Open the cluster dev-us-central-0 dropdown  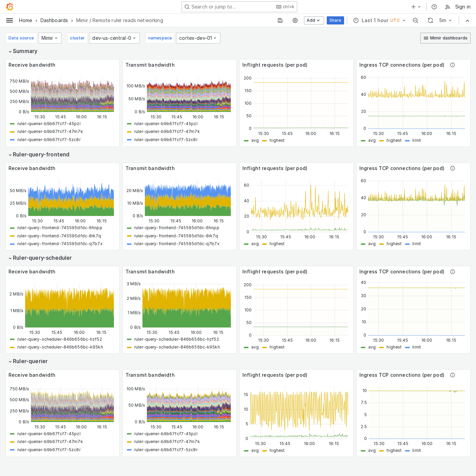(x=114, y=38)
